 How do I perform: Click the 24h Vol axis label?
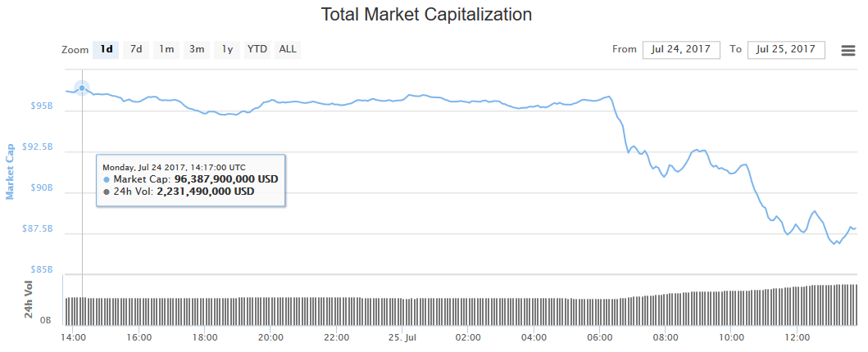coord(28,300)
